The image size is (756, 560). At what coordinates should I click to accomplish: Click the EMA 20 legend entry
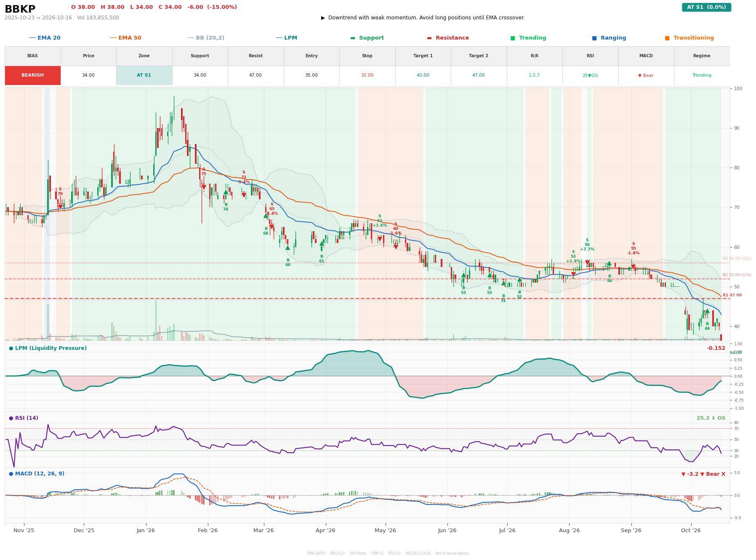click(x=45, y=38)
